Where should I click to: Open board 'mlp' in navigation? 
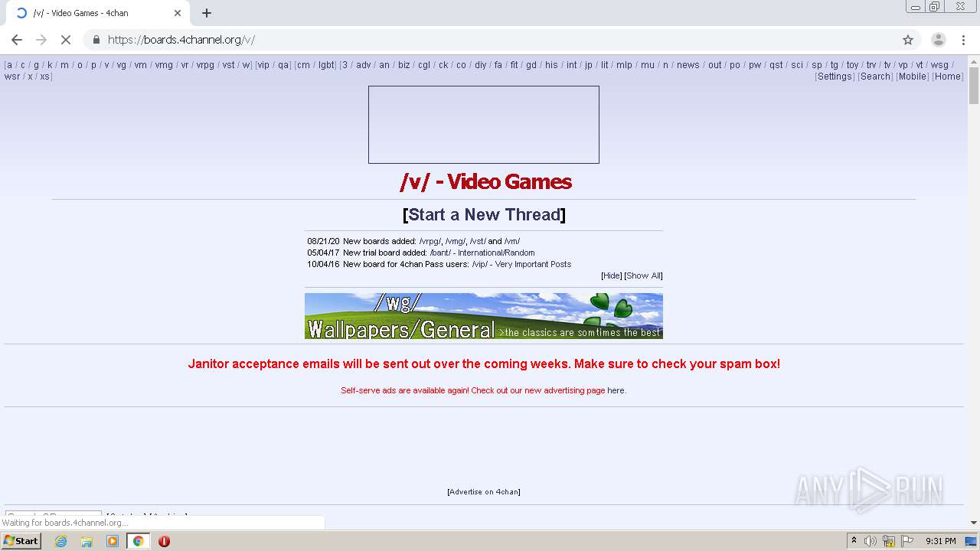[624, 65]
